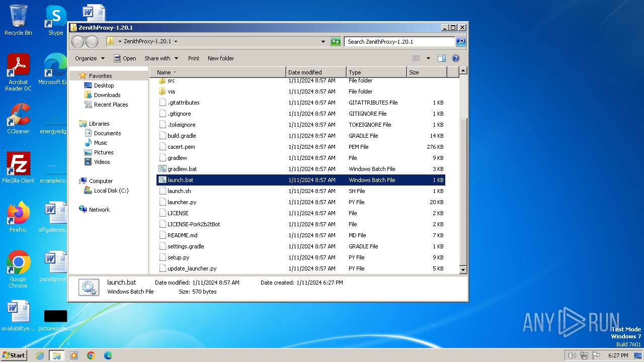
Task: Click the Open toolbar button
Action: pos(125,58)
